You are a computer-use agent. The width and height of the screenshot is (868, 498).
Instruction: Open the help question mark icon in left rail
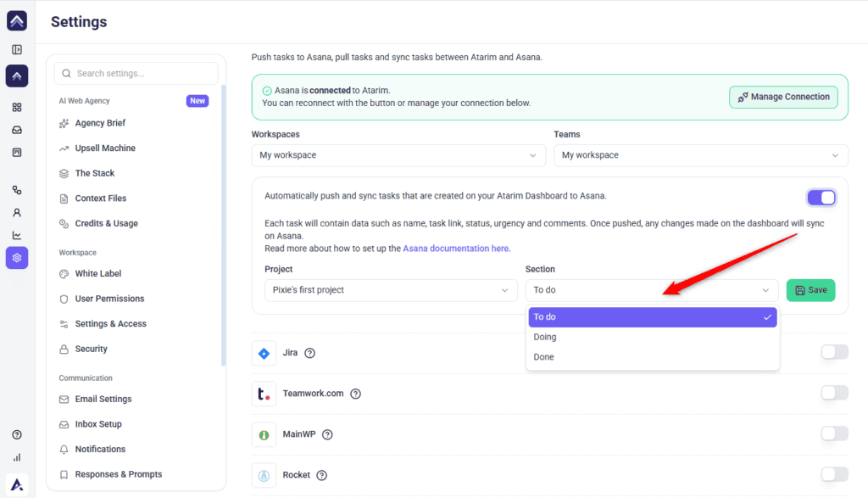click(x=17, y=435)
